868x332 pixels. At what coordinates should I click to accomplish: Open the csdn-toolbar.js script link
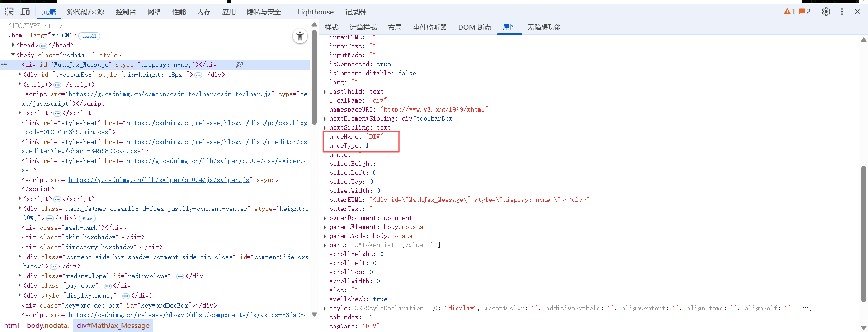(170, 94)
